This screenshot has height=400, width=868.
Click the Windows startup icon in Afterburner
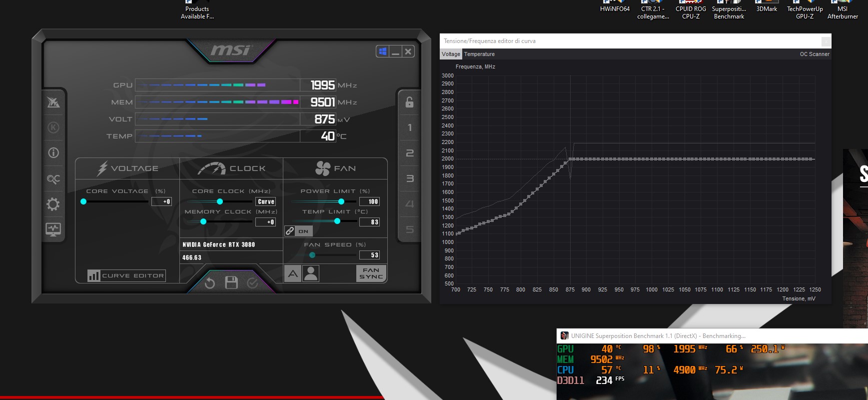pos(383,51)
